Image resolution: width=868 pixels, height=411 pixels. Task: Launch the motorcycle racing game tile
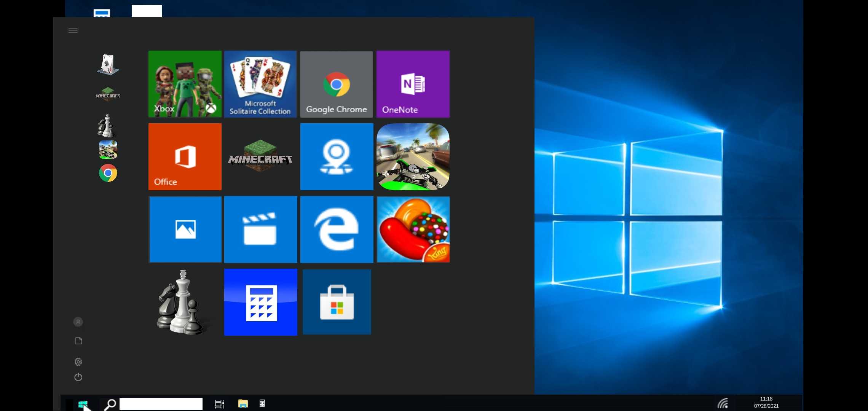(413, 156)
